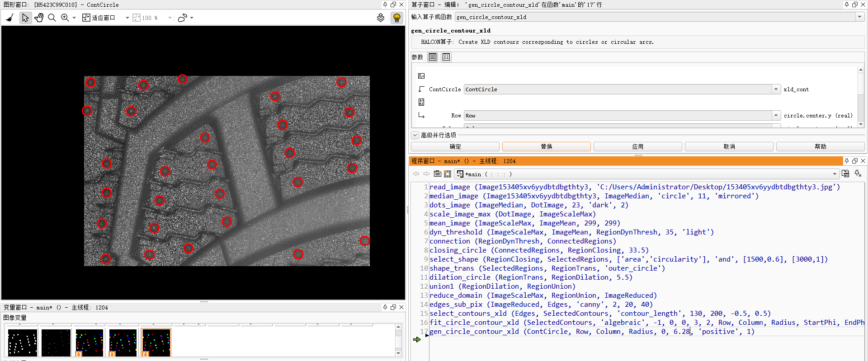Expand the Row parameter dropdown
The height and width of the screenshot is (361, 868).
(x=776, y=116)
